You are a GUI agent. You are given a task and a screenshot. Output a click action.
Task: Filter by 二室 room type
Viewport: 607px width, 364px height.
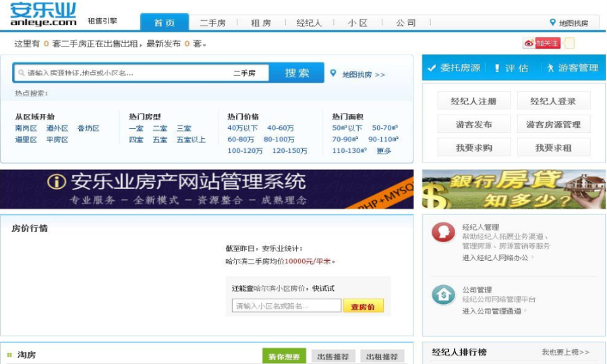(x=160, y=128)
